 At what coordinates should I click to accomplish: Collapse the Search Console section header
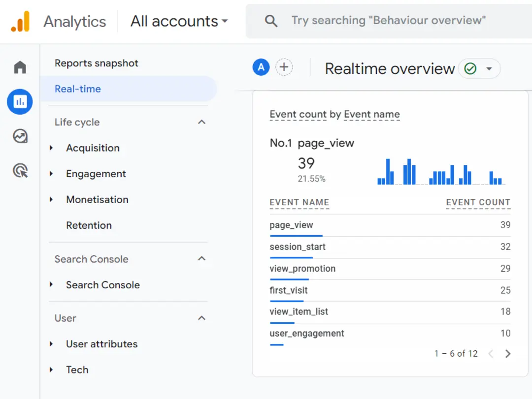(x=201, y=259)
